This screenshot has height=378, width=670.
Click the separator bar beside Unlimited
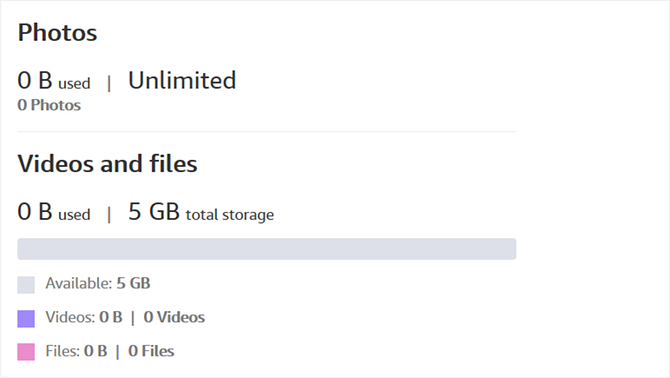(109, 83)
